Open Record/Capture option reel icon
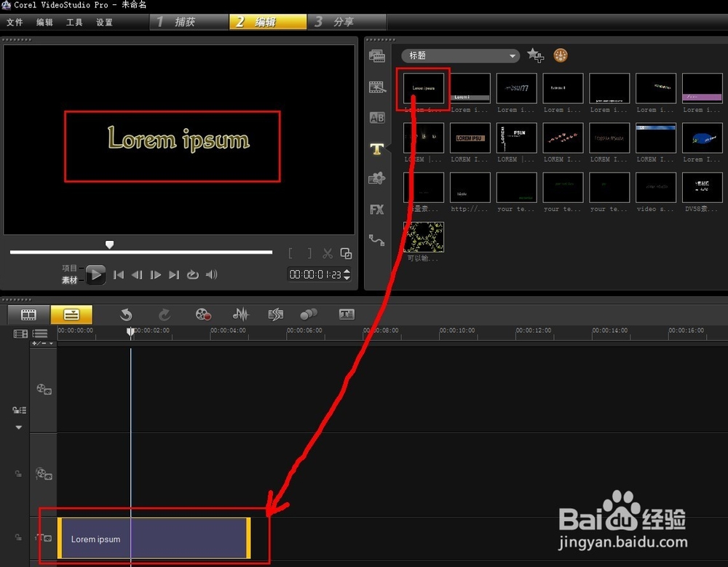 pyautogui.click(x=203, y=314)
